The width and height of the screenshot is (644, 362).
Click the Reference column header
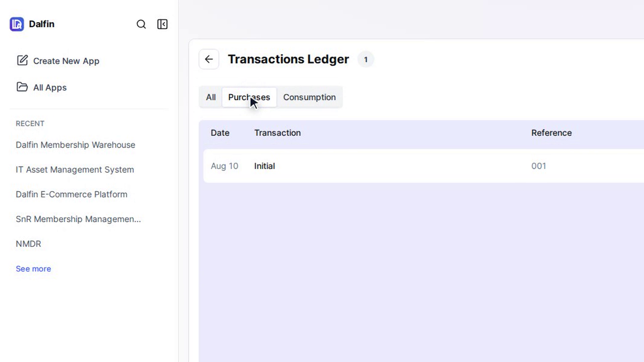click(551, 133)
